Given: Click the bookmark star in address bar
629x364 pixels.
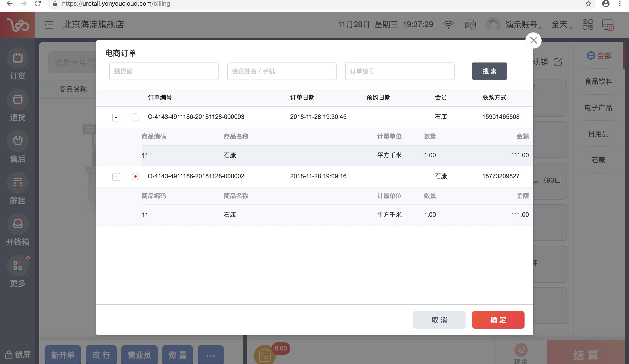Looking at the screenshot, I should pyautogui.click(x=588, y=4).
